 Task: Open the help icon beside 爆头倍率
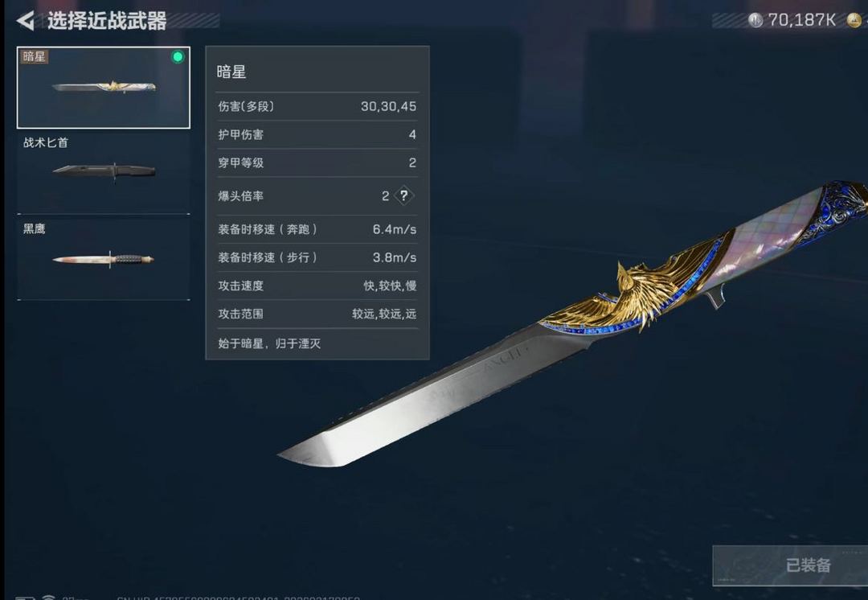pos(404,195)
